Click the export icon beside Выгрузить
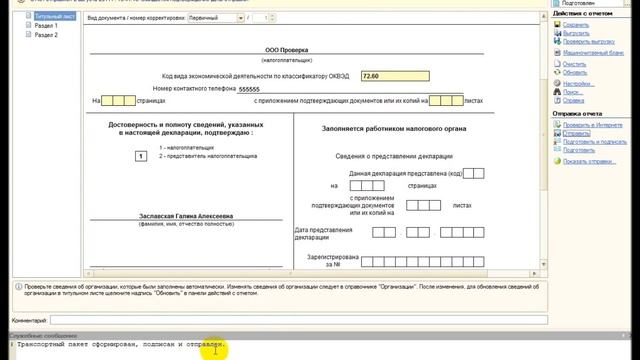The image size is (640, 360). [557, 33]
